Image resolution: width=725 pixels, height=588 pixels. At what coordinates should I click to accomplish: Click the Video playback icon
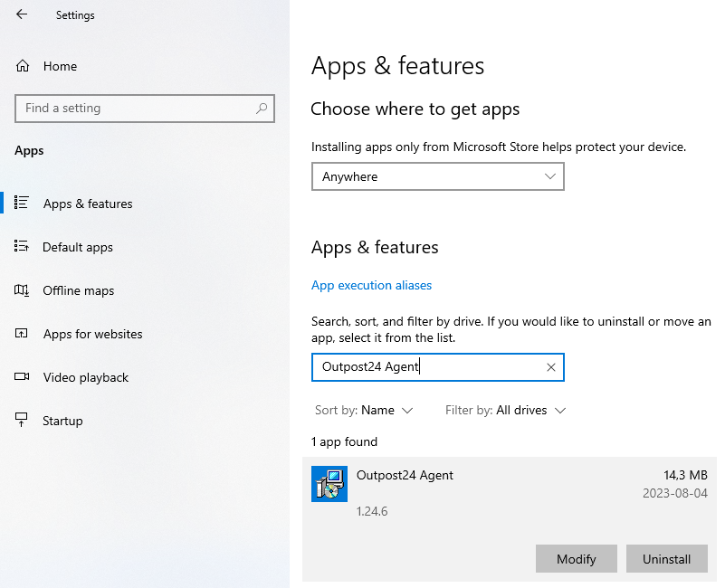click(x=23, y=377)
